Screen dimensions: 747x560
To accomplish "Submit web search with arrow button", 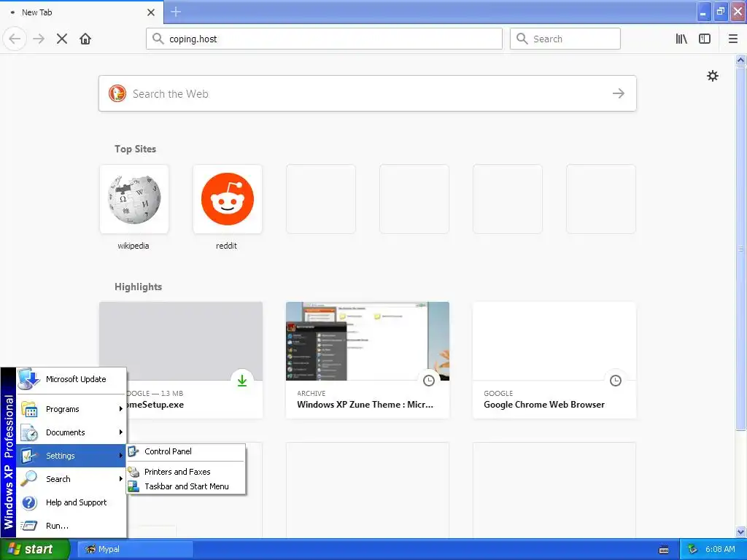I will tap(619, 93).
